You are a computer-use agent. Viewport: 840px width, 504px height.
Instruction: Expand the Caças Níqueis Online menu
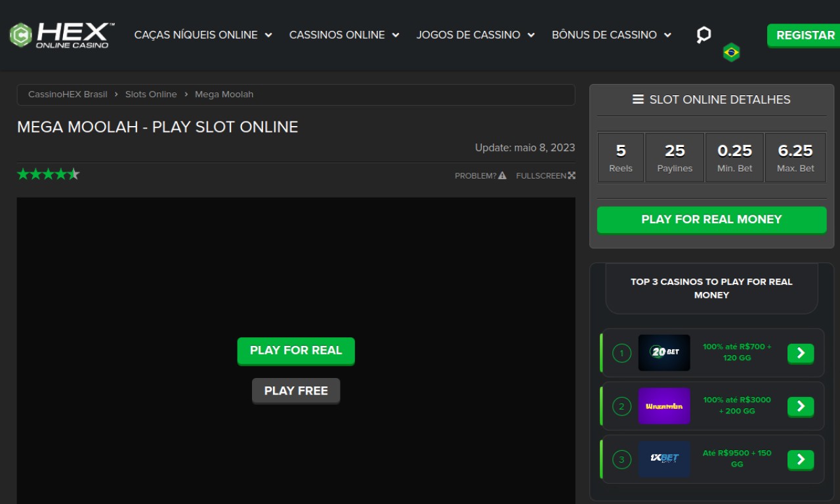pos(203,35)
